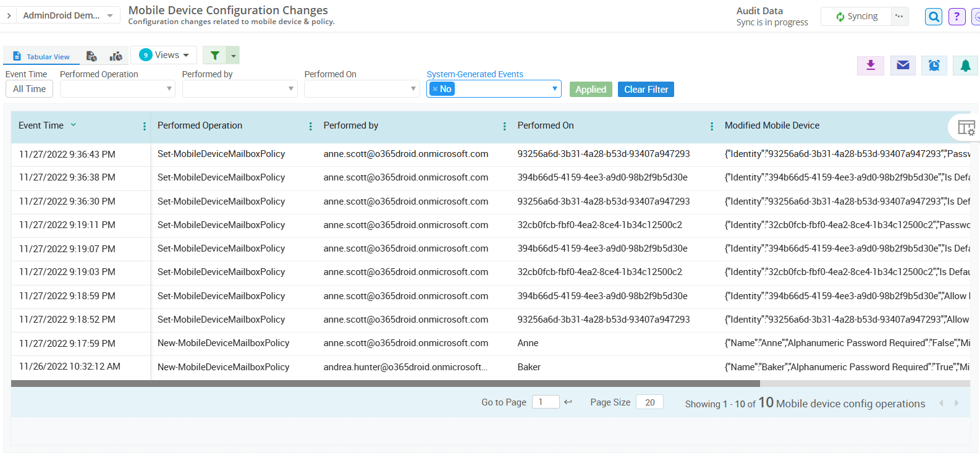
Task: Go to the previous page arrow
Action: pyautogui.click(x=941, y=403)
